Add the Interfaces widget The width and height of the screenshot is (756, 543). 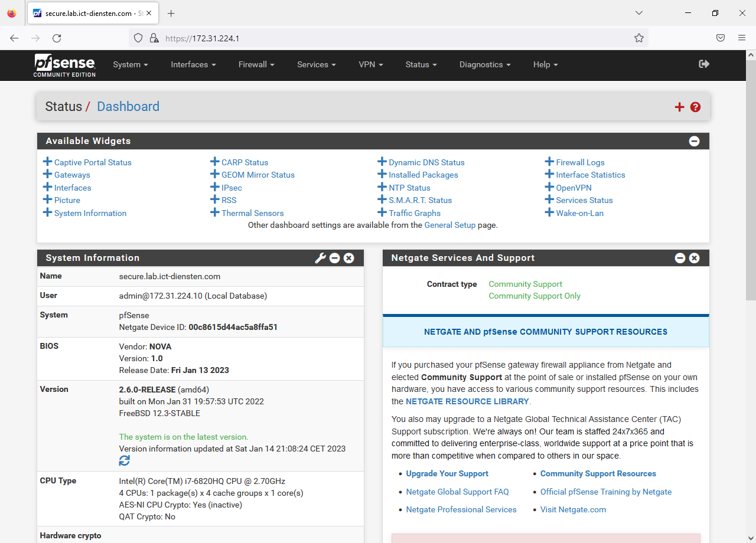pyautogui.click(x=67, y=188)
